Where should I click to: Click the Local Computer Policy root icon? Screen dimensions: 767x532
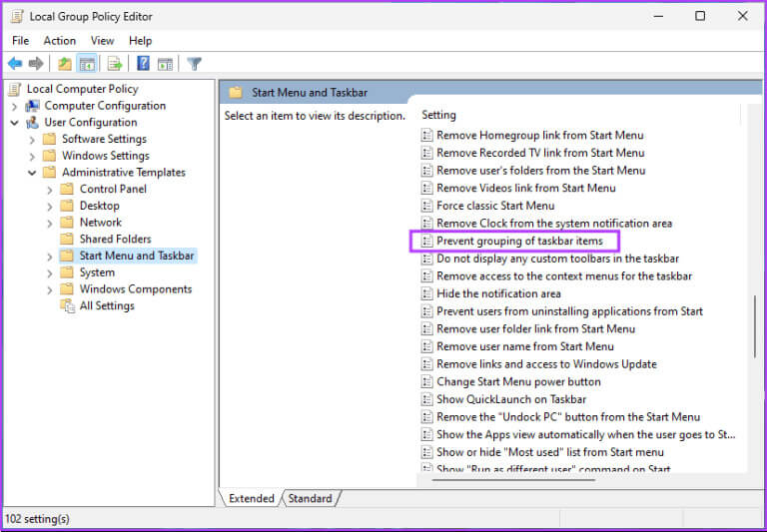click(x=15, y=89)
